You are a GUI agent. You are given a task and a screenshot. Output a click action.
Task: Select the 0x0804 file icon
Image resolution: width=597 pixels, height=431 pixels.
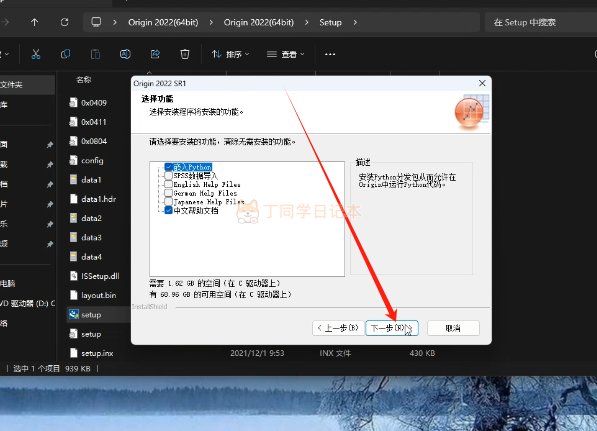coord(73,141)
